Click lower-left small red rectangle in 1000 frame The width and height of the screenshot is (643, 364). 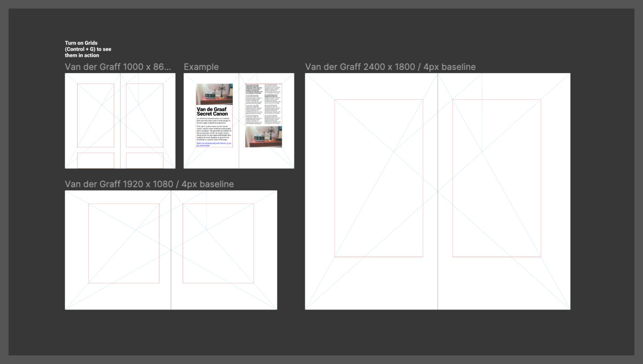(x=95, y=160)
